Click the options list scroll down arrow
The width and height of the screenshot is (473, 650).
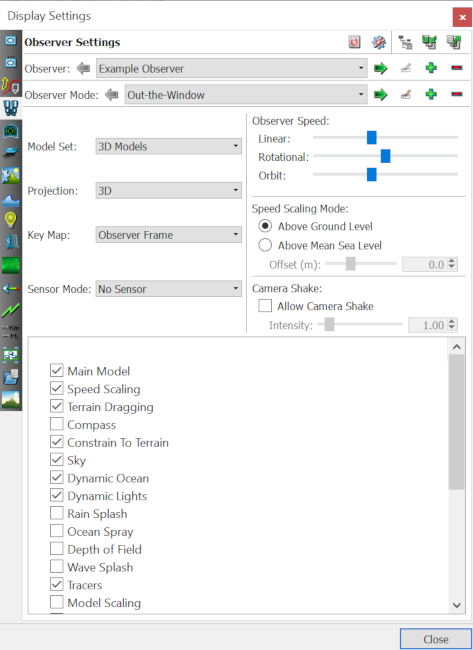tap(457, 605)
